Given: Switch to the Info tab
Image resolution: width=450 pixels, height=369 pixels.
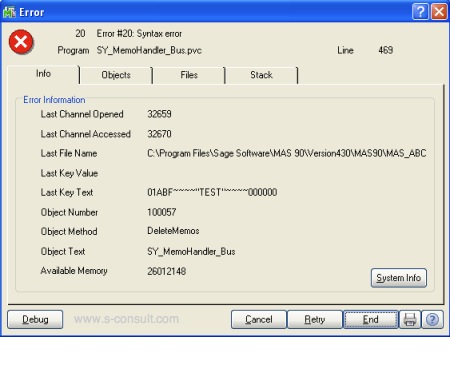Looking at the screenshot, I should pyautogui.click(x=43, y=74).
